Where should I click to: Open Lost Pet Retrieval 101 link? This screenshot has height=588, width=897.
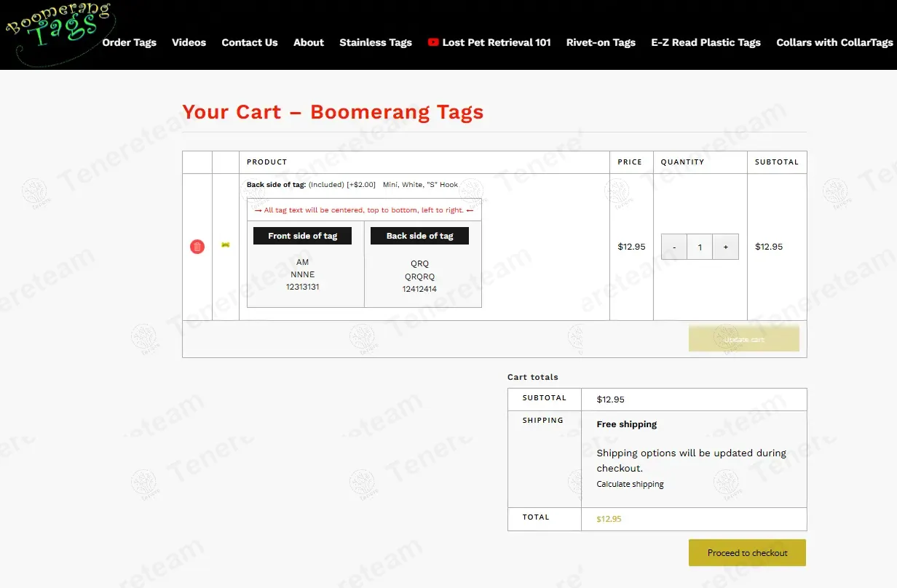click(496, 42)
